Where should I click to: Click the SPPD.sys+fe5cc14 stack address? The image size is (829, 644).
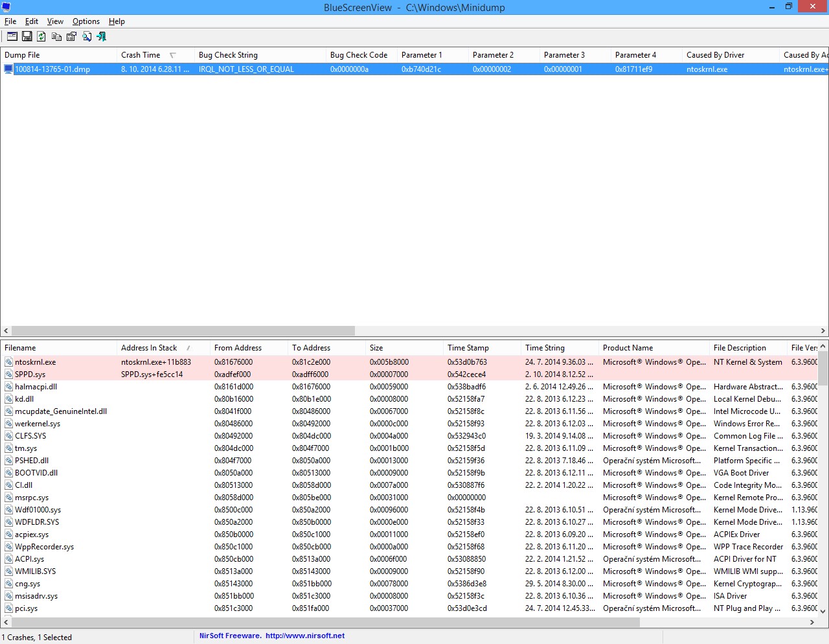click(x=152, y=374)
